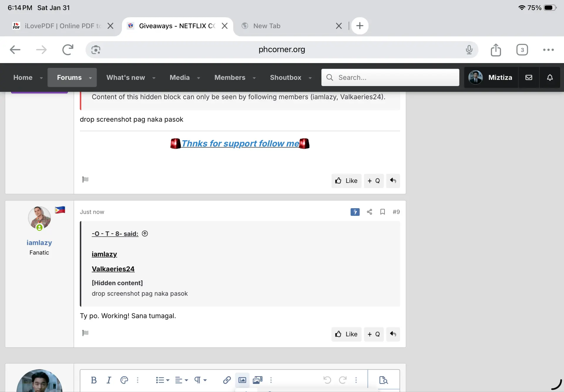Open the alerts bell icon

click(x=550, y=78)
